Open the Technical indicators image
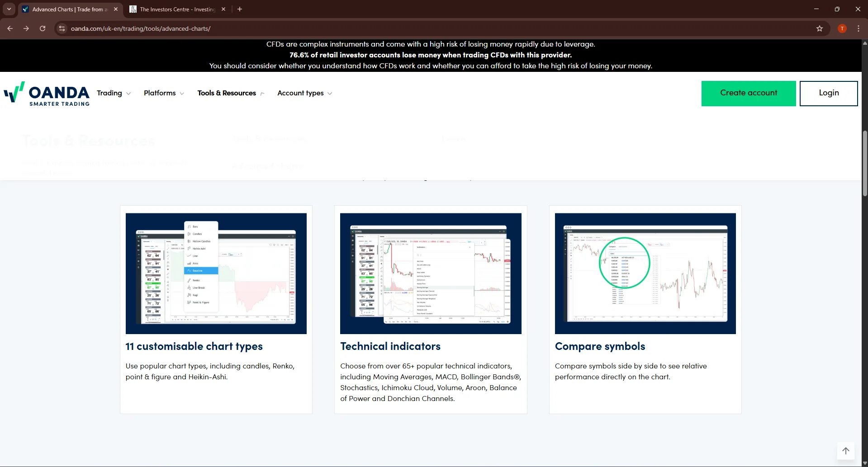Screen dimensions: 868x467 tap(431, 274)
